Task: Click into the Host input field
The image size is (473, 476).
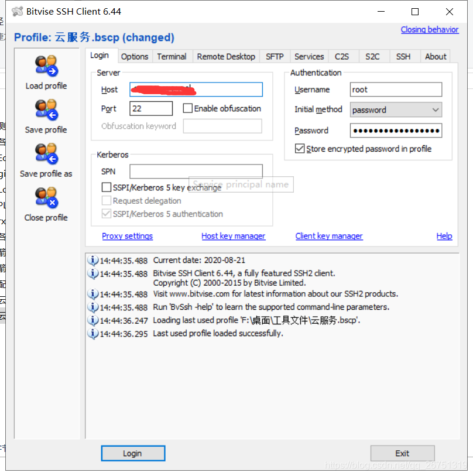Action: [196, 90]
